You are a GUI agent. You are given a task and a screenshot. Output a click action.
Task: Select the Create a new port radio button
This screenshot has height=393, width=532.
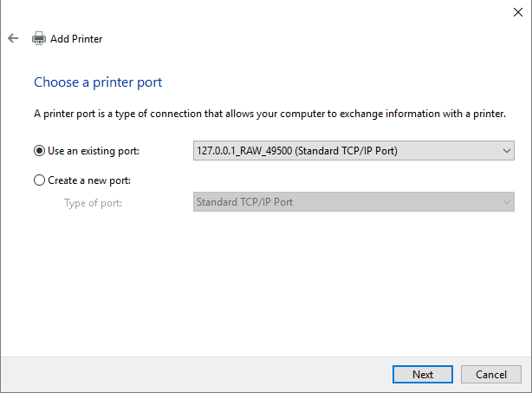39,180
